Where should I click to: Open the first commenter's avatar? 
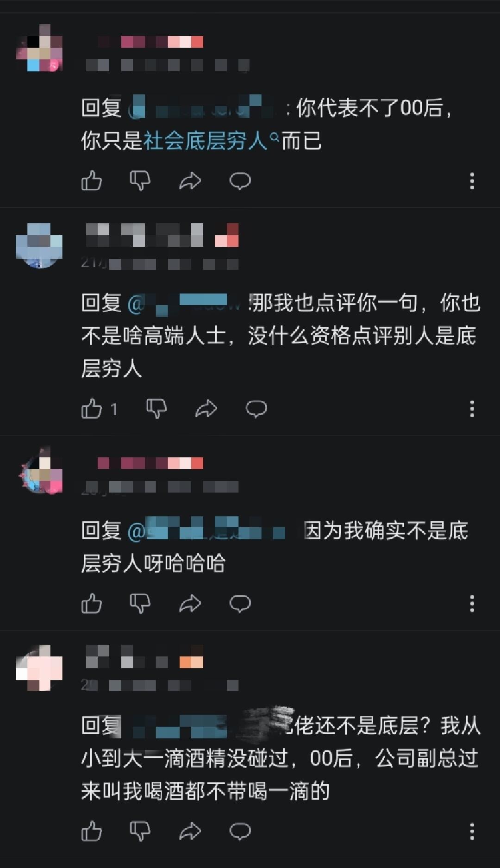39,48
